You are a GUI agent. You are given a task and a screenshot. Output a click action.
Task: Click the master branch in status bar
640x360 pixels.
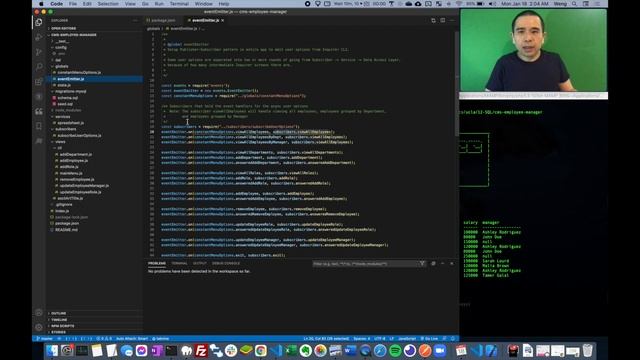pyautogui.click(x=44, y=339)
